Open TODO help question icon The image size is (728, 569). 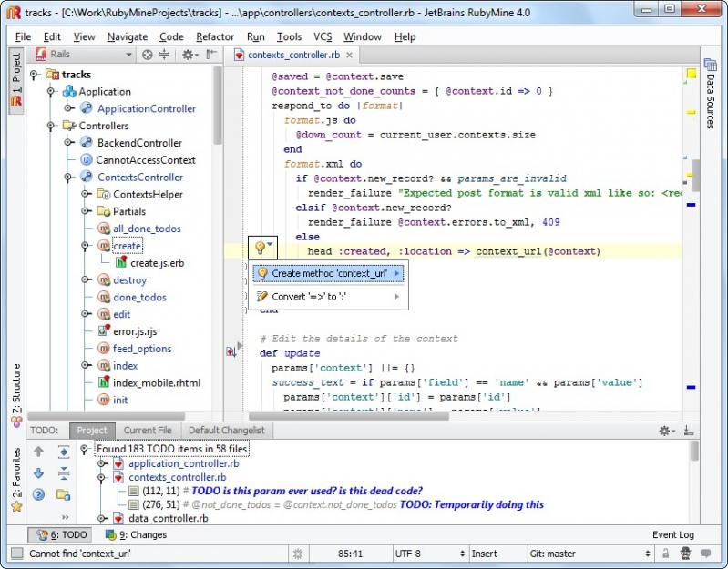coord(38,495)
